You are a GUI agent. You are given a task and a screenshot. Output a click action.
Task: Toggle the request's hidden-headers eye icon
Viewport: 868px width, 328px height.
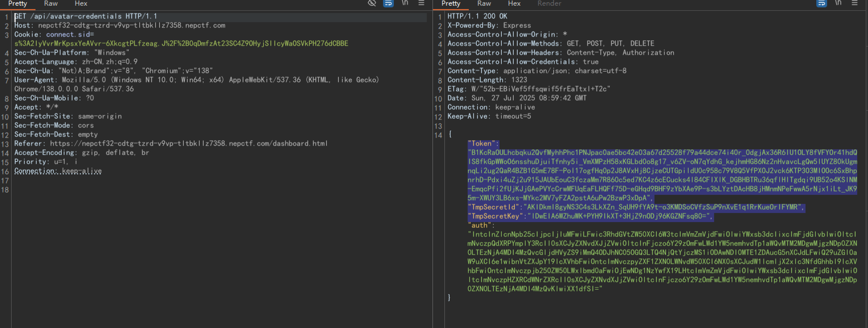point(372,3)
